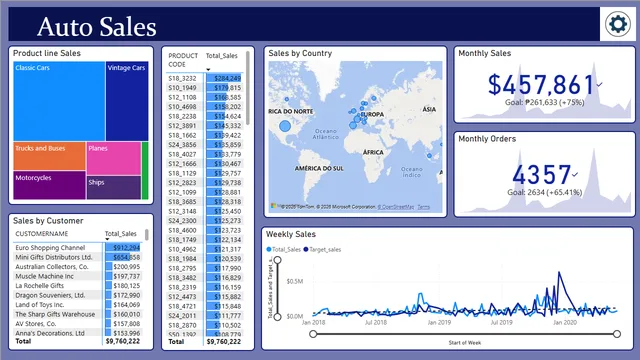Screen dimensions: 640x360
Task: Open the settings gear icon
Action: pyautogui.click(x=618, y=24)
